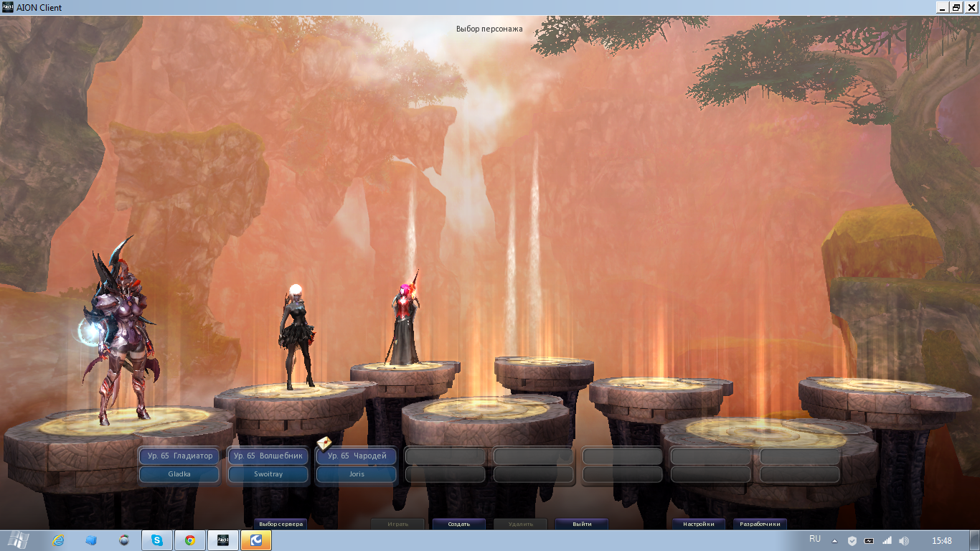Select character name Joris
Viewport: 980px width, 551px height.
pyautogui.click(x=357, y=474)
